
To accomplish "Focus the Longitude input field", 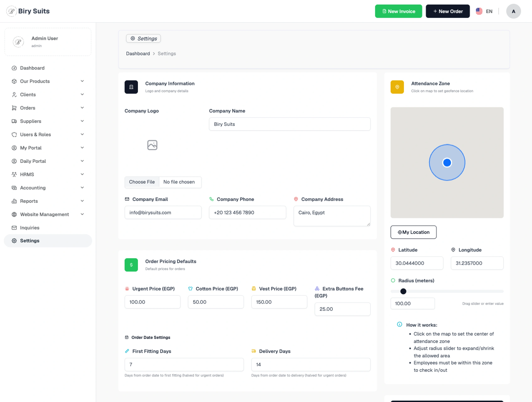I will [x=477, y=263].
